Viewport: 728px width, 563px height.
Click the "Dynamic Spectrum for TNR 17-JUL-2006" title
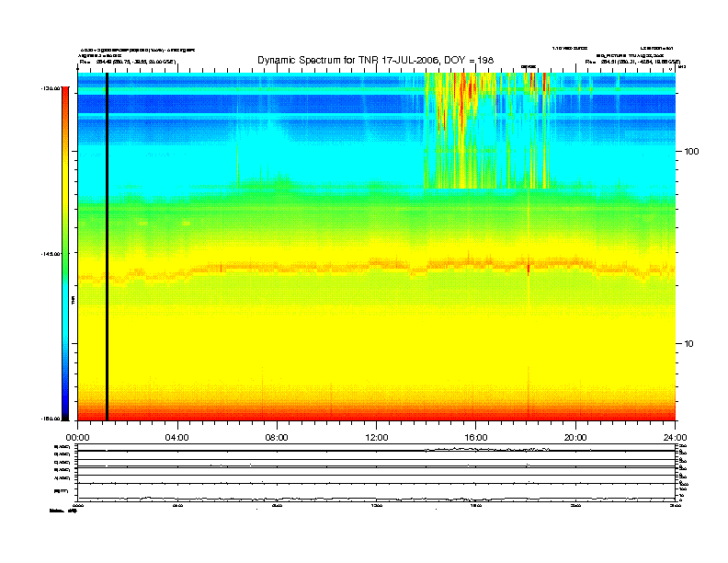point(376,60)
